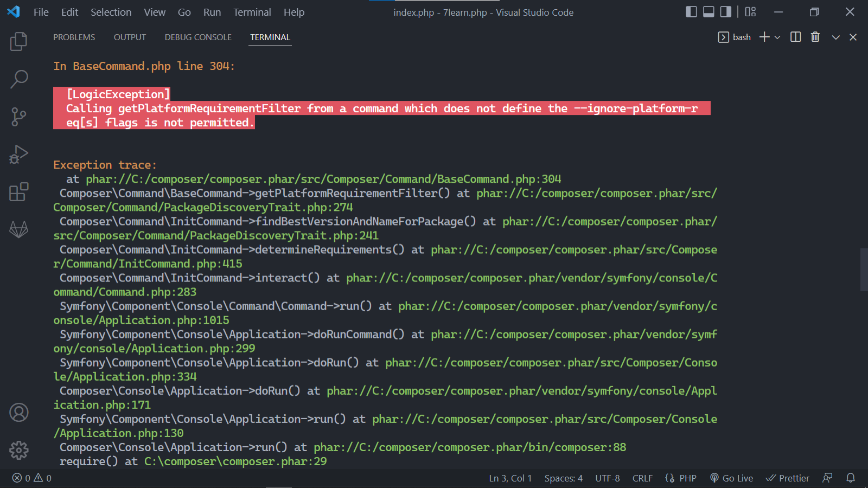The image size is (868, 488).
Task: Toggle the secondary side bar layout icon
Action: pos(726,12)
